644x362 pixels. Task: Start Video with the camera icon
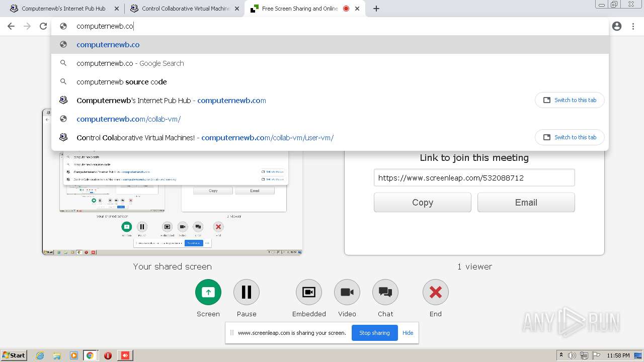(347, 292)
